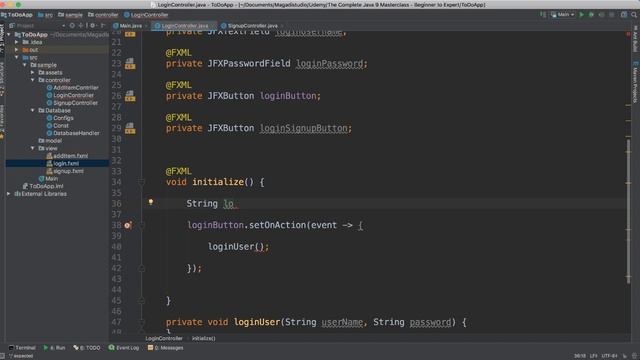Collapse the sample package arrow
The width and height of the screenshot is (640, 360).
tap(24, 65)
